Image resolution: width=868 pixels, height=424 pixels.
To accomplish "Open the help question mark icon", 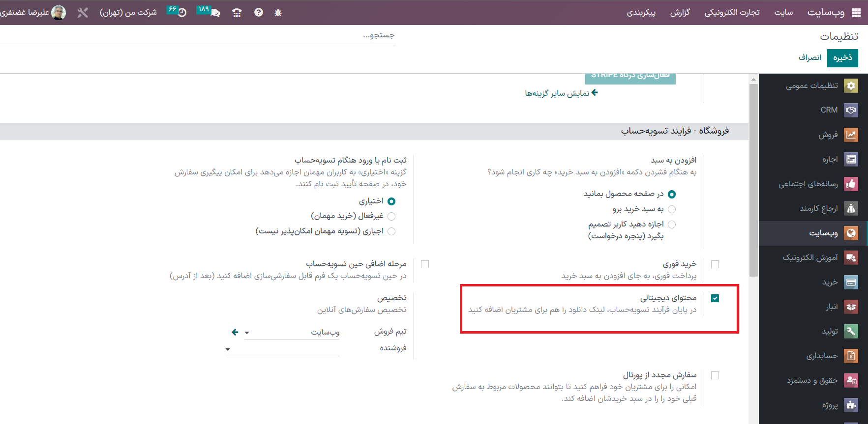I will (259, 13).
